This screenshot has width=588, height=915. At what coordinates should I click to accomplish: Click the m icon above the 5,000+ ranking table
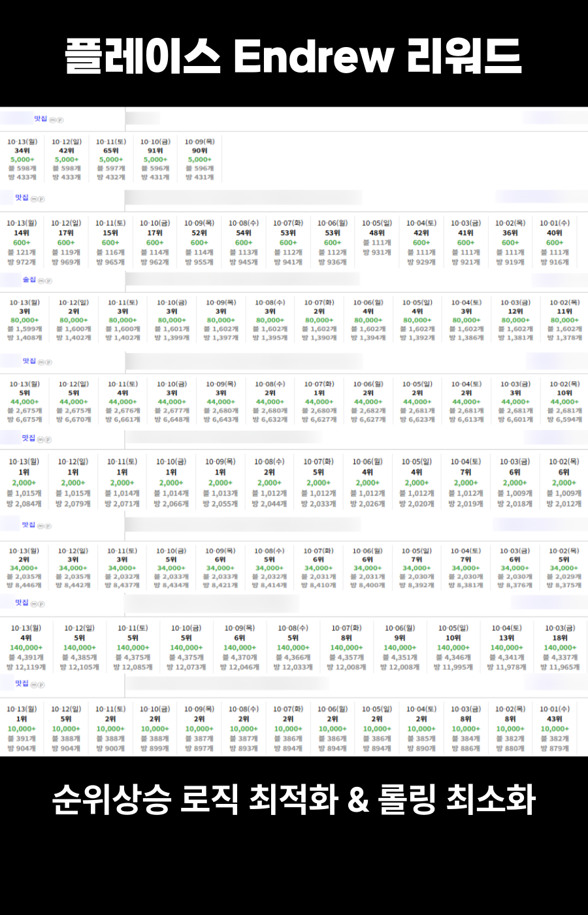click(x=53, y=120)
